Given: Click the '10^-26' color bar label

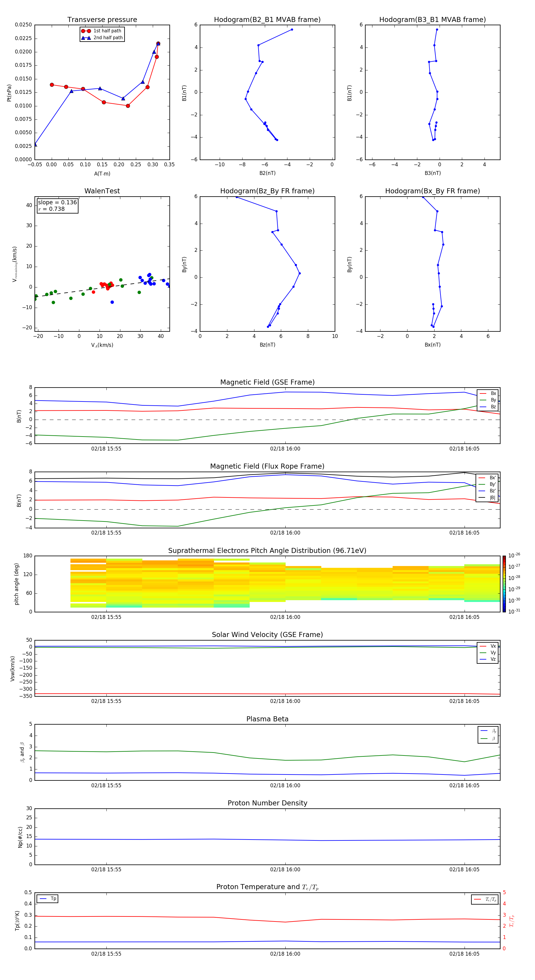Looking at the screenshot, I should (x=514, y=555).
